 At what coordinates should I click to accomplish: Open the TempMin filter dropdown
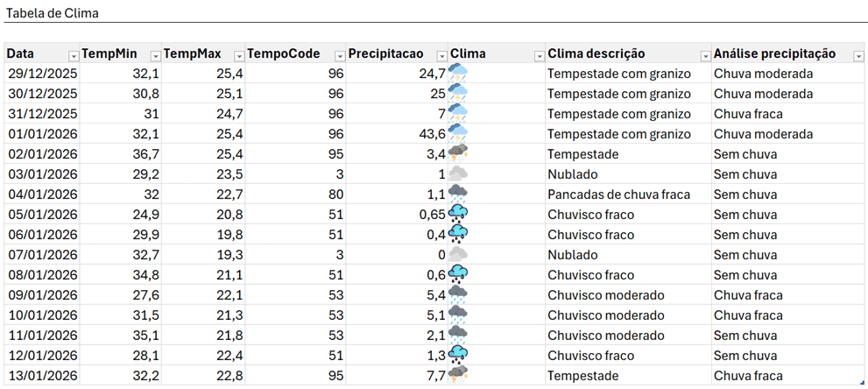point(154,54)
